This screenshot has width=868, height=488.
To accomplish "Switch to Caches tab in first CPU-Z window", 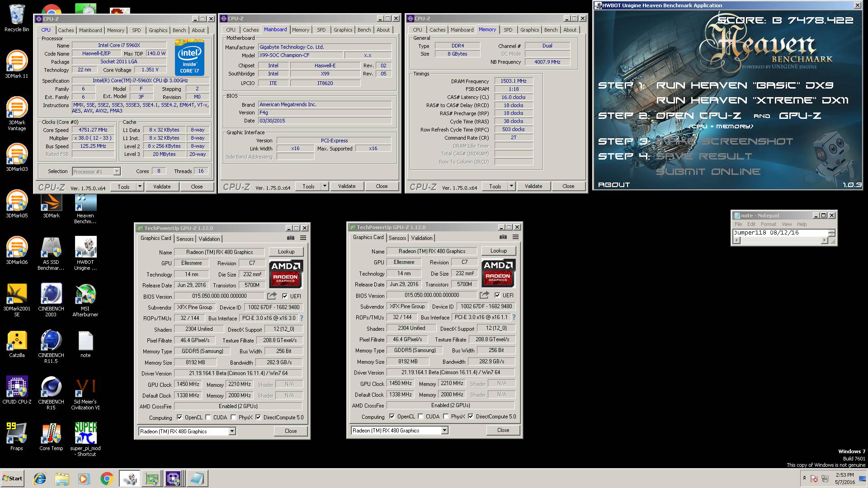I will point(66,30).
